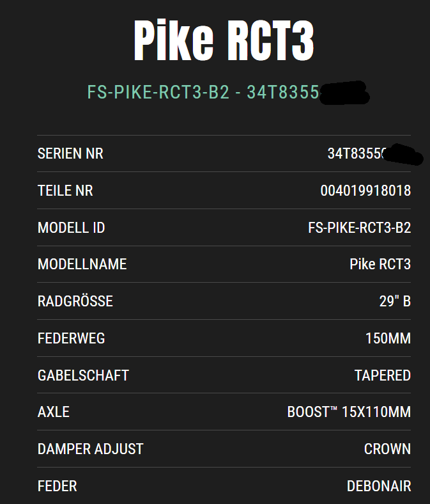Screen dimensions: 430x504
Task: Click the FS-PIKE-RCT3-B2 value in the MODELL ID row
Action: (x=359, y=228)
